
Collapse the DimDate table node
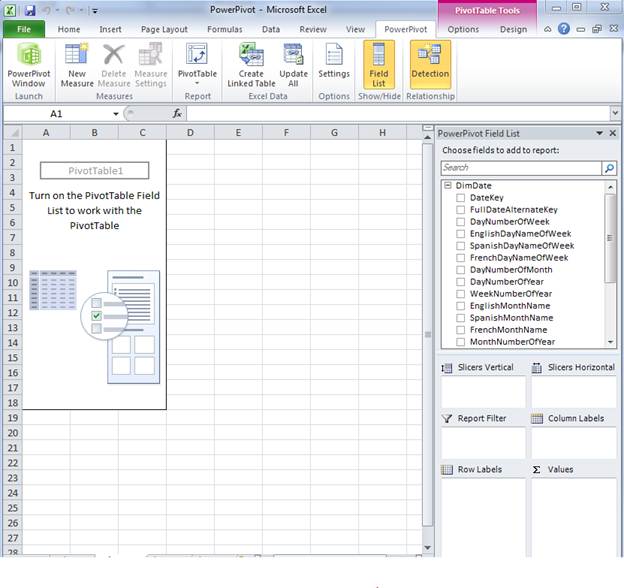(448, 185)
